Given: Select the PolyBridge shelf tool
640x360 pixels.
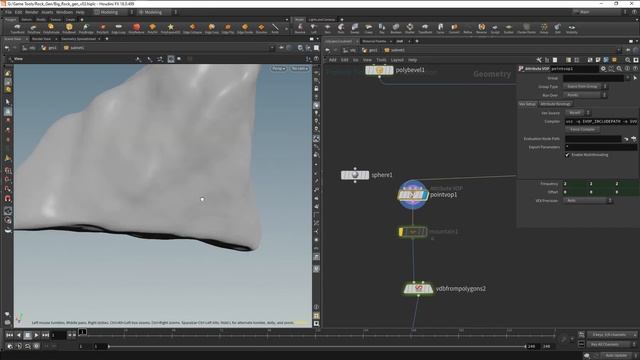Looking at the screenshot, I should (x=86, y=28).
